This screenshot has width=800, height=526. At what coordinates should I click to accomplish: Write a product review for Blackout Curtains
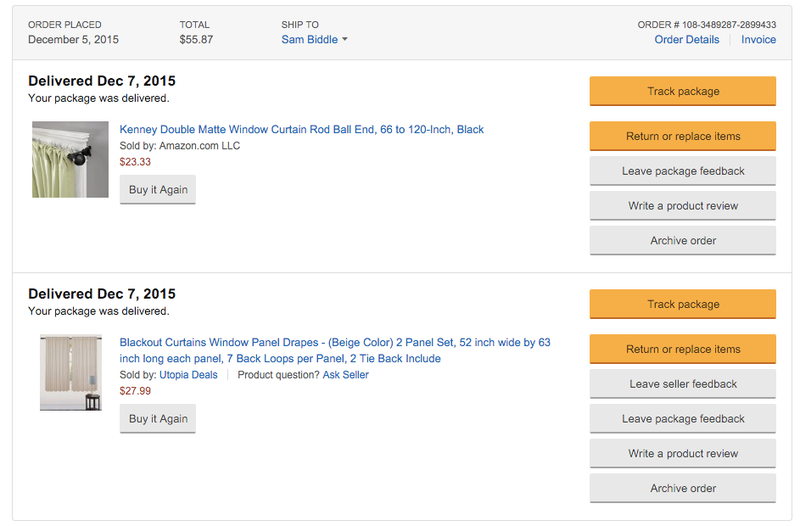point(683,454)
